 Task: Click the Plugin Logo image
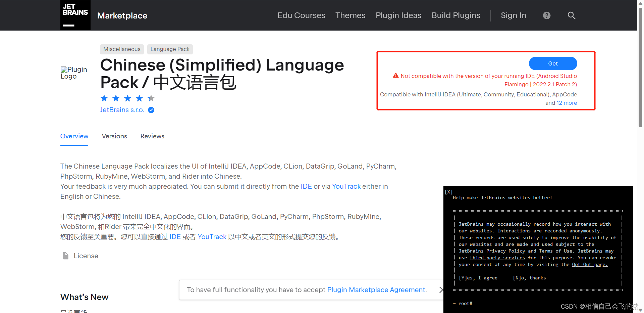click(x=74, y=73)
